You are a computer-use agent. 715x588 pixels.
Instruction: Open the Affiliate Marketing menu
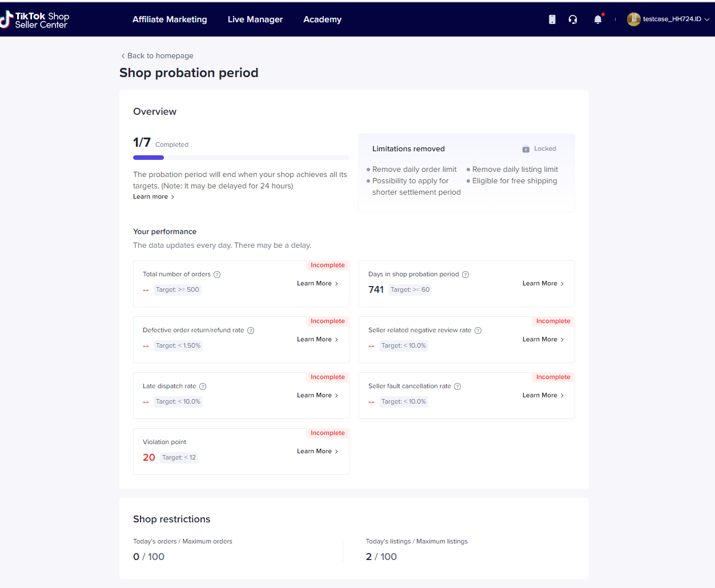coord(170,19)
